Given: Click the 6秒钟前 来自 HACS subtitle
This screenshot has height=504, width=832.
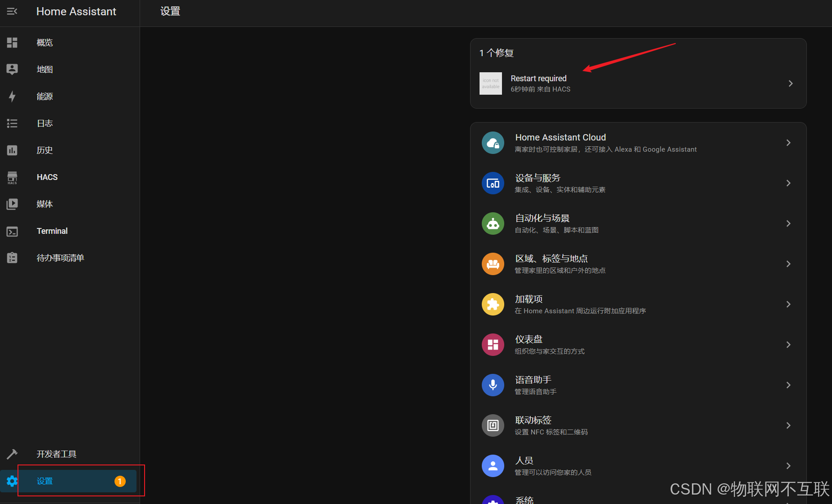Looking at the screenshot, I should coord(541,89).
